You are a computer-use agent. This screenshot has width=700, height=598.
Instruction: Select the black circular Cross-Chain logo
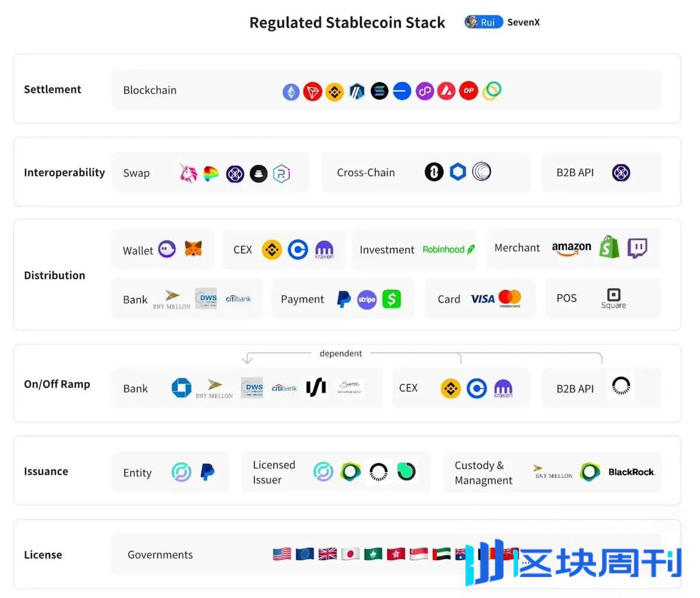pyautogui.click(x=434, y=172)
